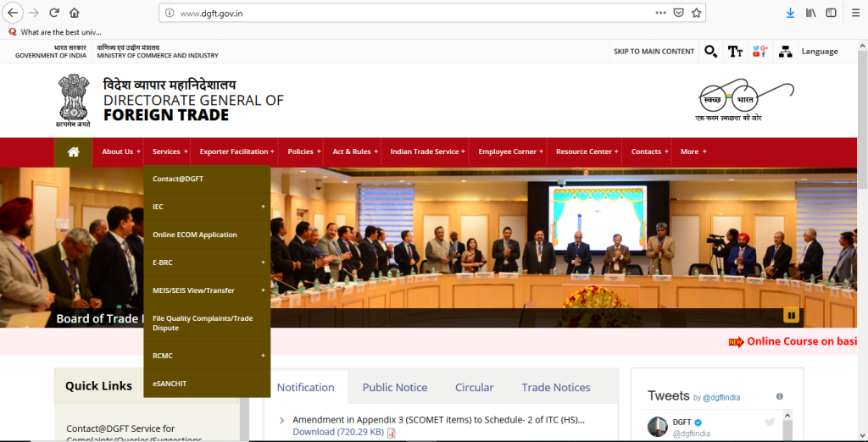Pause the banner slideshow
Image resolution: width=868 pixels, height=442 pixels.
tap(791, 315)
